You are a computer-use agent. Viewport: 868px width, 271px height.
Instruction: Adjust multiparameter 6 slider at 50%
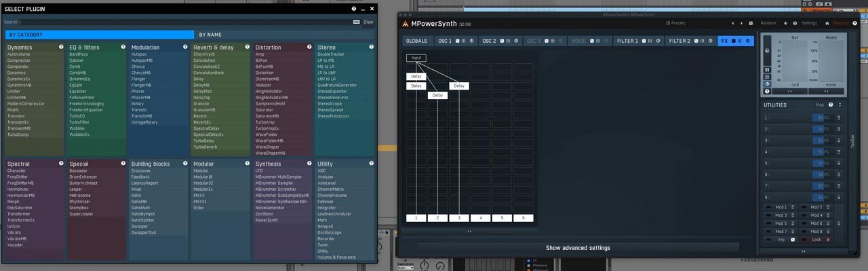pyautogui.click(x=823, y=174)
